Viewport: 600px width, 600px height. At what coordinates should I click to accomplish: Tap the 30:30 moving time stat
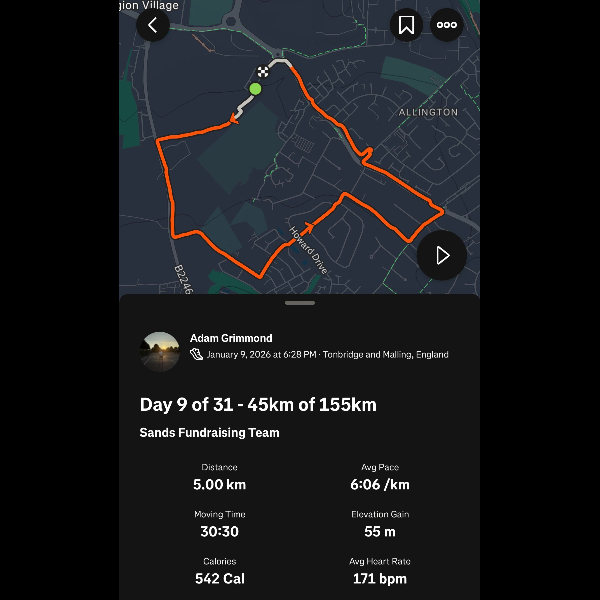[x=219, y=532]
